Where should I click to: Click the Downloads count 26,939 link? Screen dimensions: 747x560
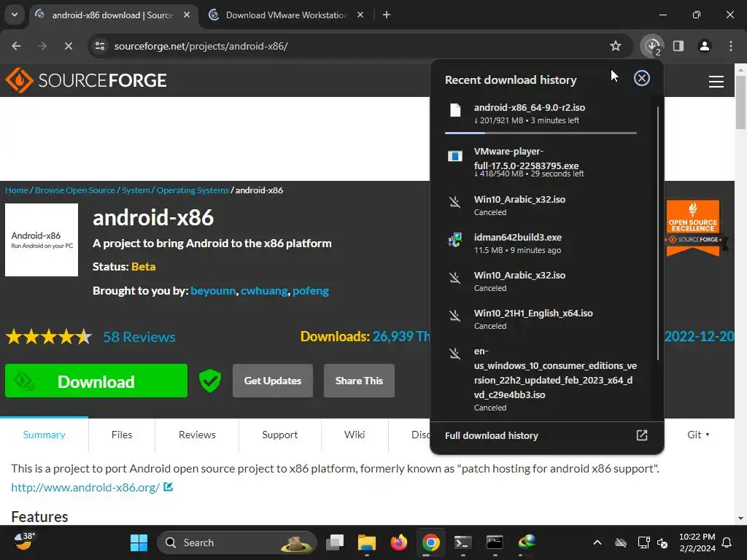[401, 337]
